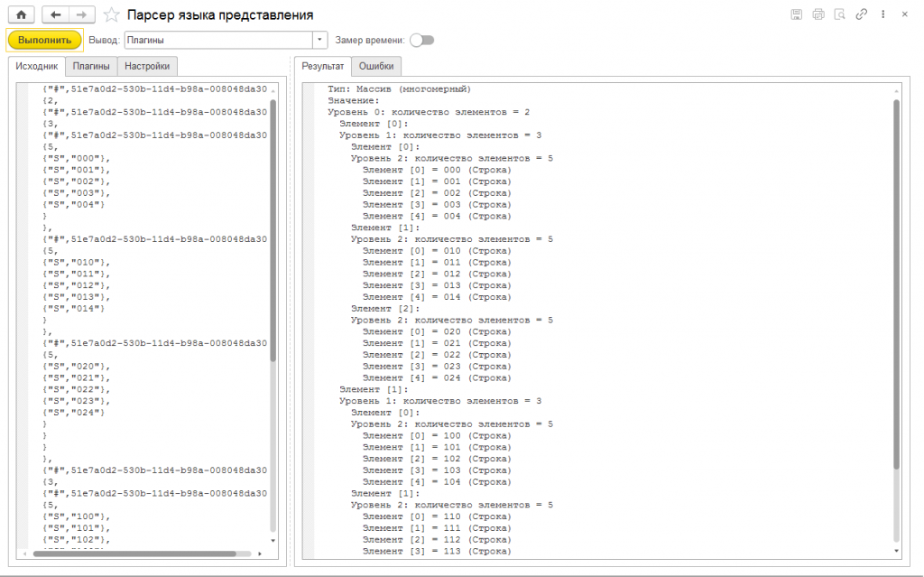Click source line {"S","100"},

click(77, 517)
